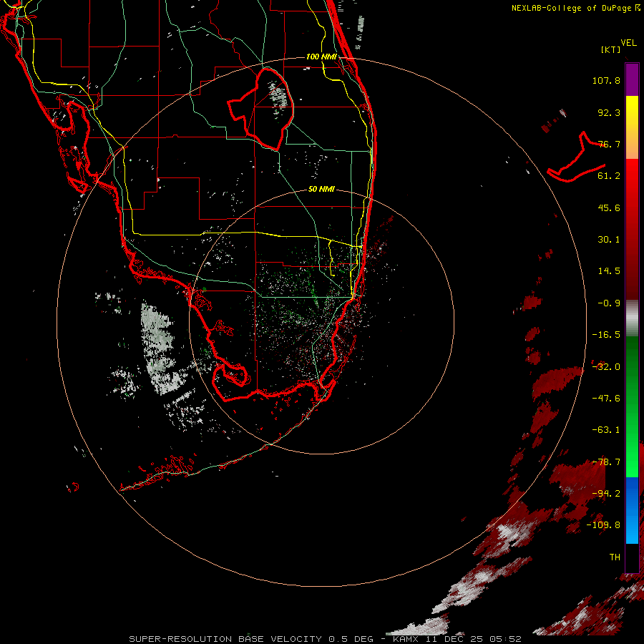Click the yellow segment of velocity color bar

[632, 112]
